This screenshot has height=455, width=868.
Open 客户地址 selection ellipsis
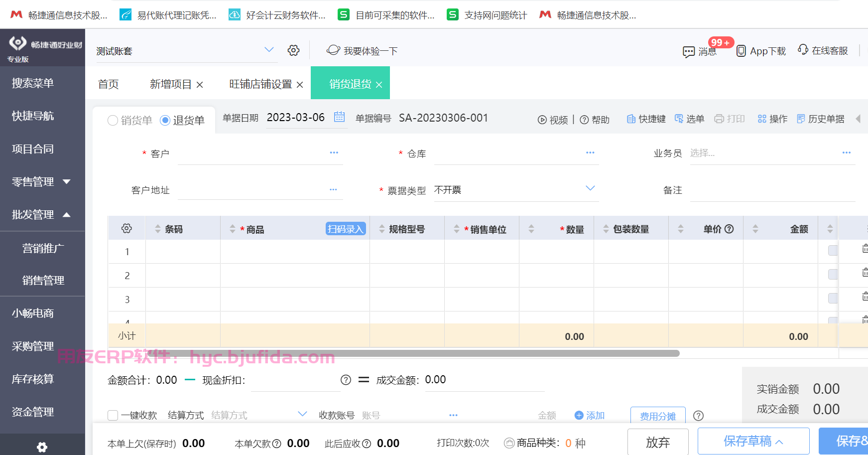click(x=333, y=189)
